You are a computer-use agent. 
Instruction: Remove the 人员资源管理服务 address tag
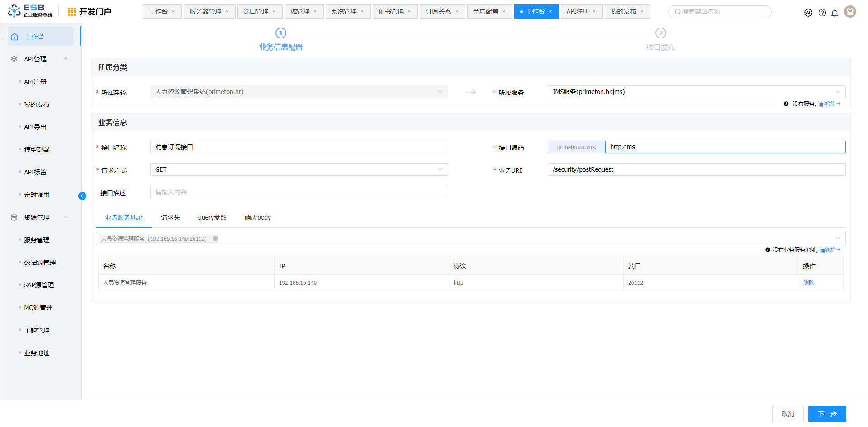pyautogui.click(x=215, y=239)
